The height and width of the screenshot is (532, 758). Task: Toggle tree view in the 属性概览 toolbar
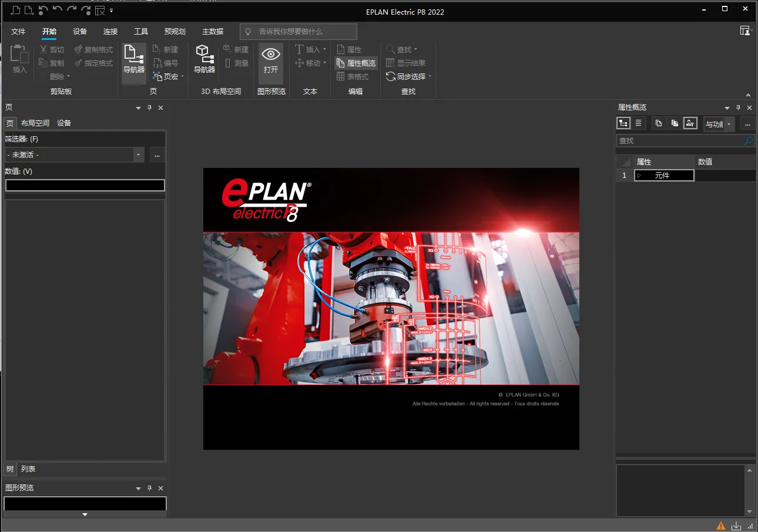(x=623, y=123)
